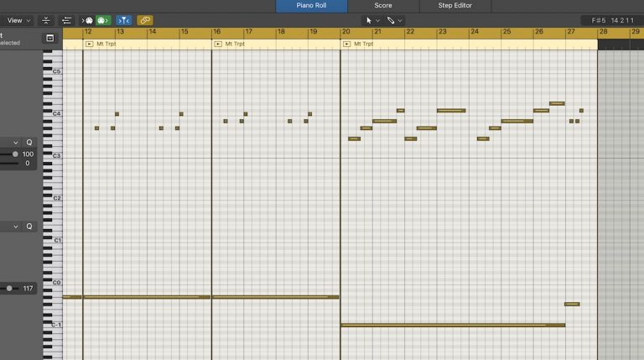Toggle the green MIDI Out button
Viewport: 644px width, 360px height.
coord(103,20)
